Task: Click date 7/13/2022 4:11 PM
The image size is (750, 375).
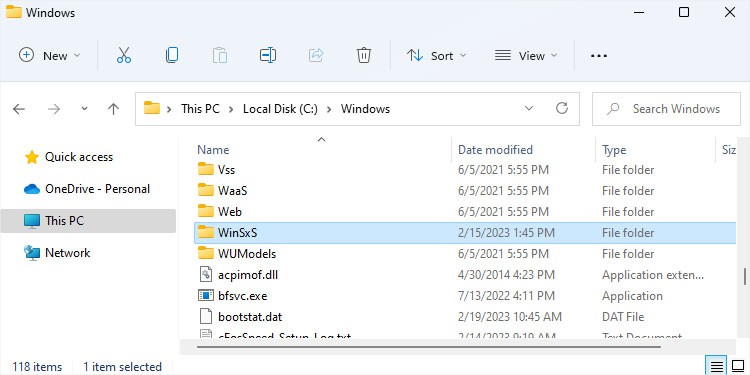Action: tap(507, 296)
